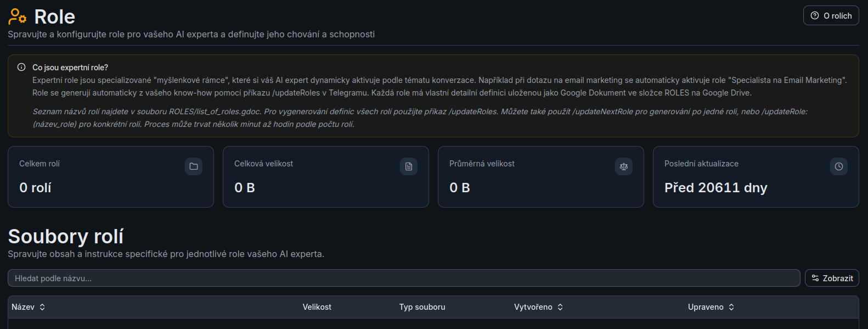The height and width of the screenshot is (329, 868).
Task: Click the clock icon in Poslední aktualizace card
Action: [839, 166]
